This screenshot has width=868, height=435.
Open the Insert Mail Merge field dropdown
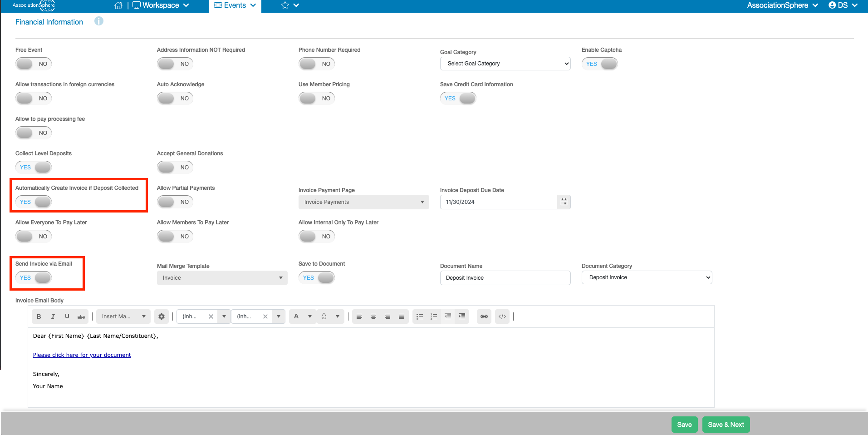(123, 316)
